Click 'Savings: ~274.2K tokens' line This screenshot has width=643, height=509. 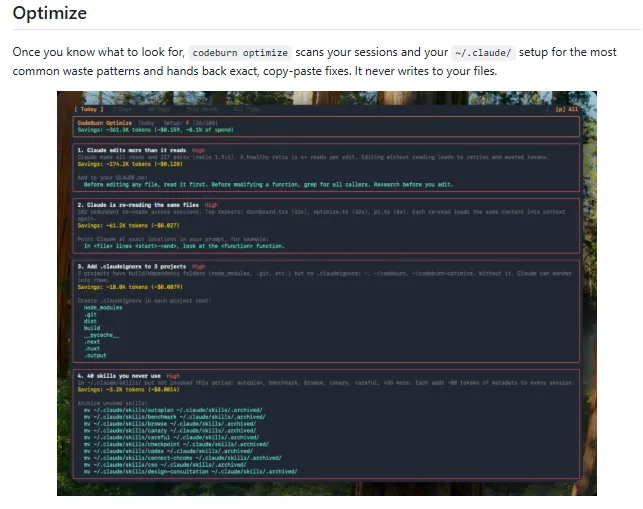[130, 164]
